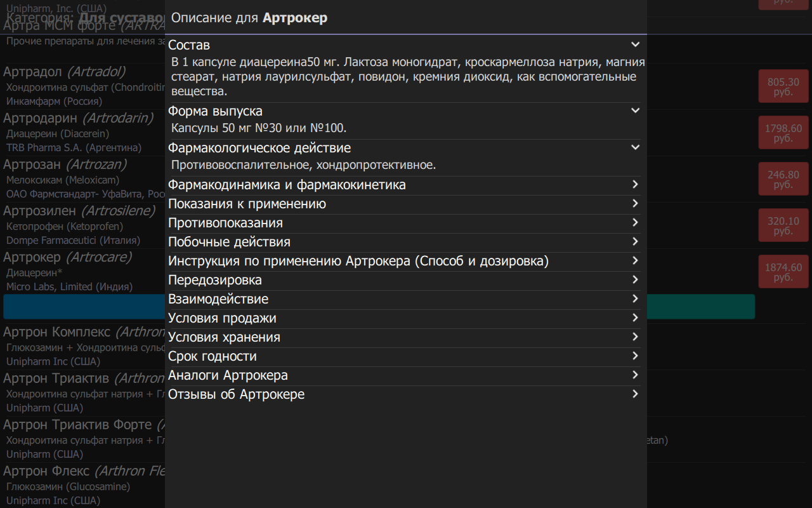Expand the Побочные действия row
Screen dimensions: 812x508
405,242
